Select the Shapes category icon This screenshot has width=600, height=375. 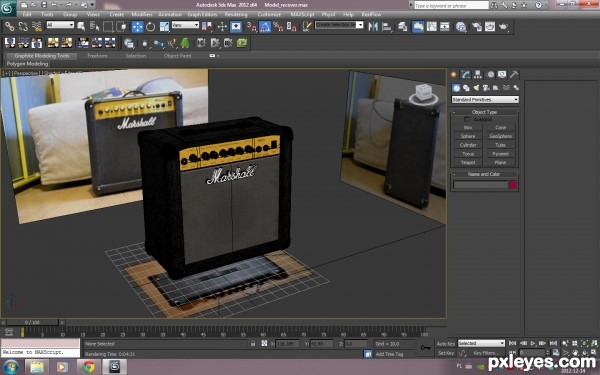point(466,88)
